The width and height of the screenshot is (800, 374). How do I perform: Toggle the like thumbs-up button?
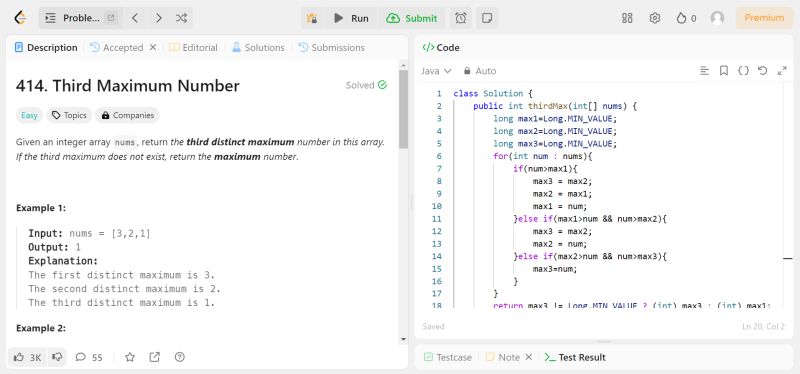(28, 357)
